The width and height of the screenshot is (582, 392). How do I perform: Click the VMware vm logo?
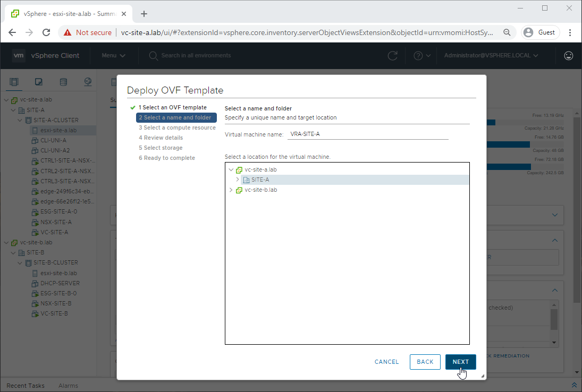19,55
